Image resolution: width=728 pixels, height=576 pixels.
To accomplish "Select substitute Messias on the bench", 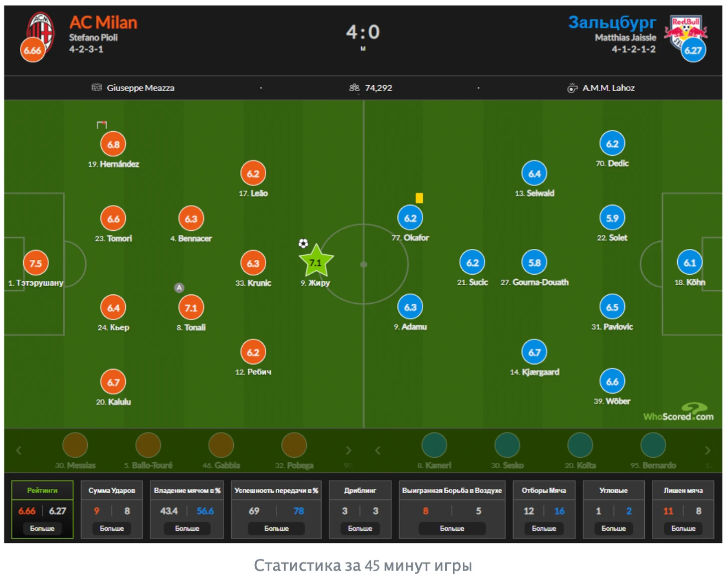I will tap(75, 445).
